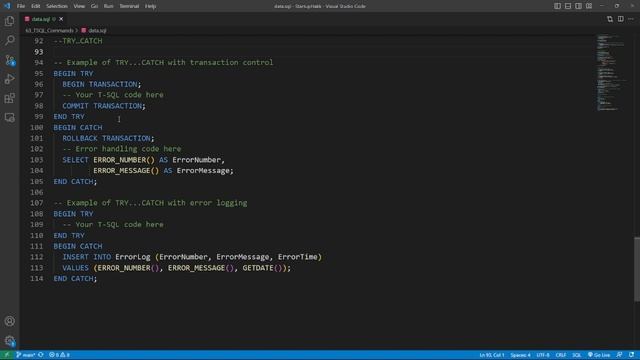Go to line via Ln 93, Col 1
This screenshot has width=640, height=360.
pyautogui.click(x=492, y=355)
